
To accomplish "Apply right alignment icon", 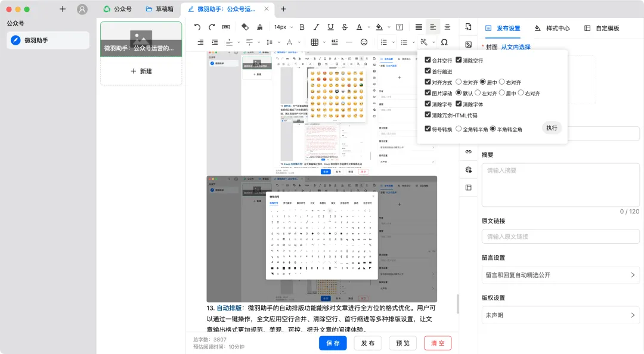I will pos(200,42).
